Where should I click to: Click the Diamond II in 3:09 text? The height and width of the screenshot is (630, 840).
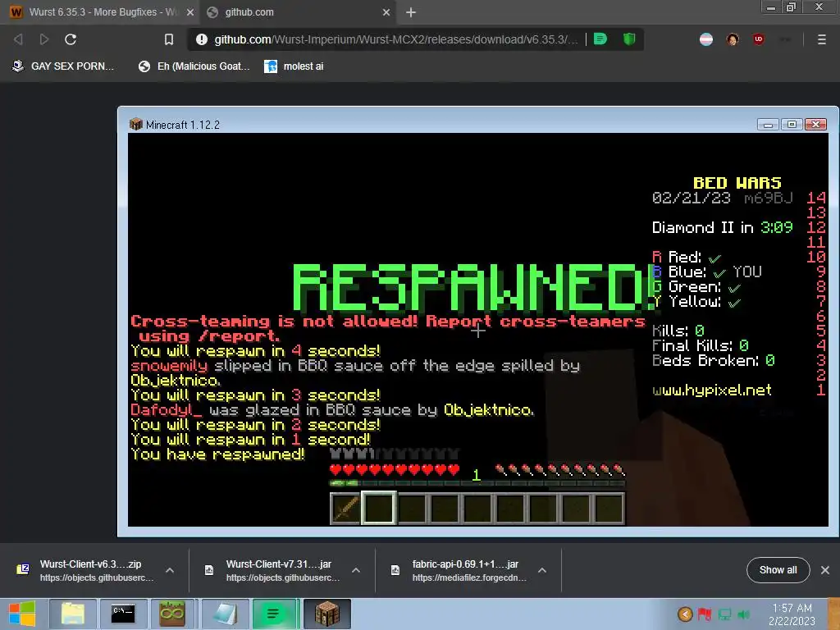coord(722,228)
